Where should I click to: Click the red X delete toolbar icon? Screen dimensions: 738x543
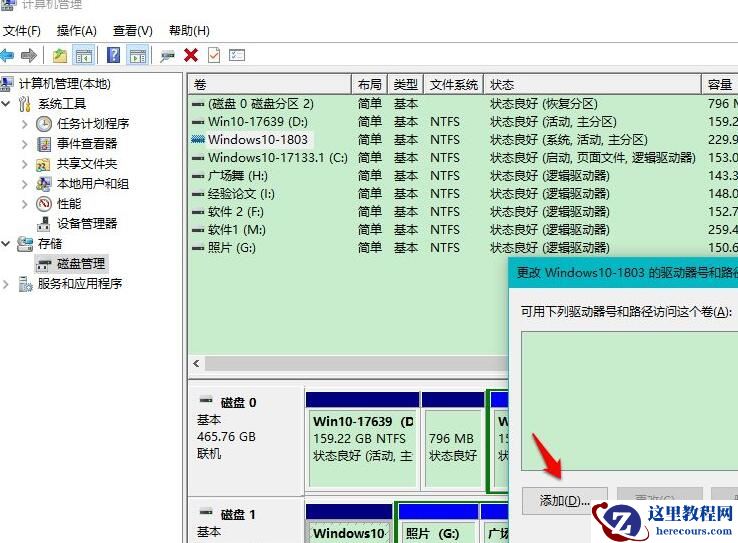tap(191, 56)
